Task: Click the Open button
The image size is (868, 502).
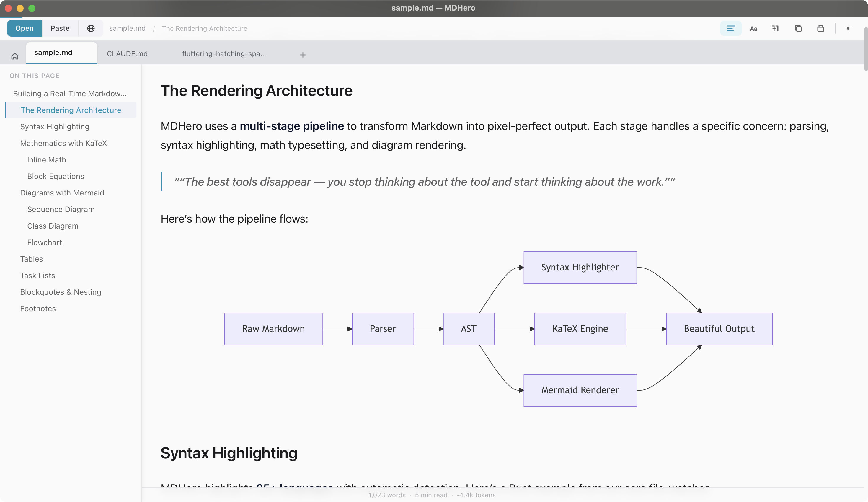Action: pos(25,28)
